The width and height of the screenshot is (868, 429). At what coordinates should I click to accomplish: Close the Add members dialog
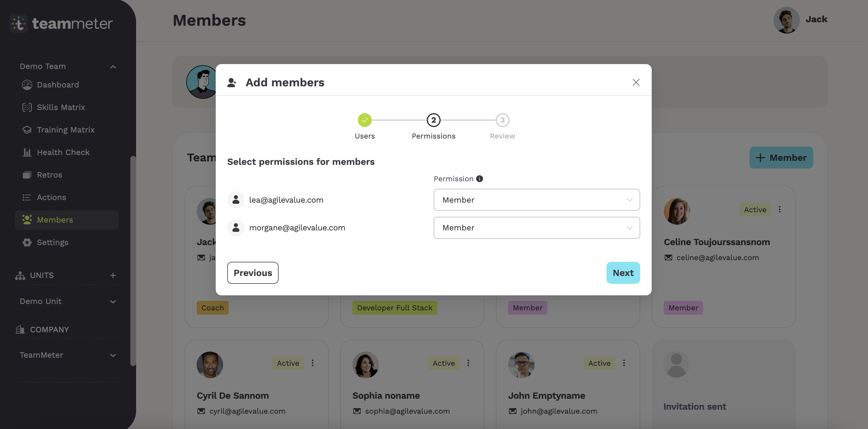(x=636, y=82)
